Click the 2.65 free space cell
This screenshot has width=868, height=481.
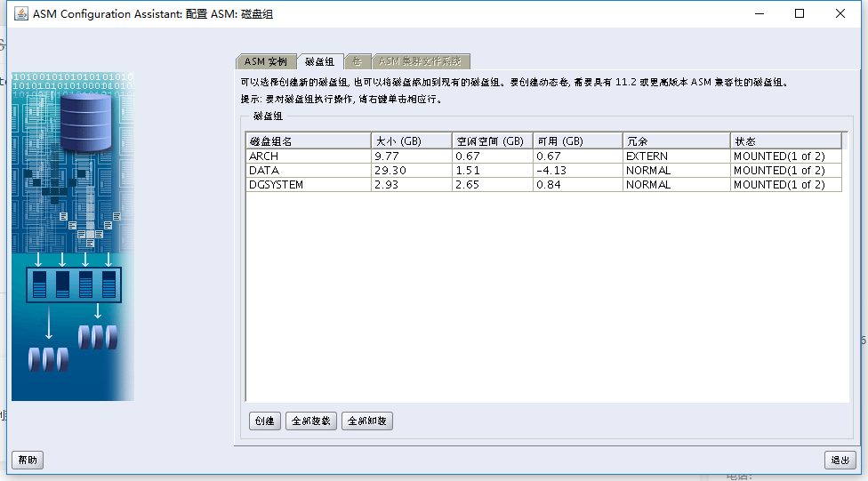click(492, 185)
